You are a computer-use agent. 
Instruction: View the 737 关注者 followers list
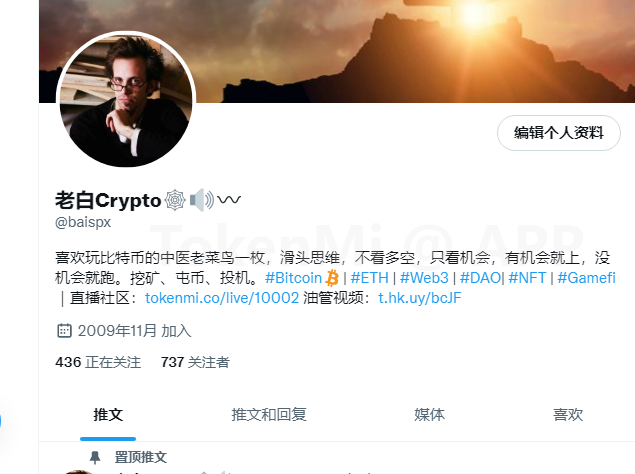tap(195, 362)
